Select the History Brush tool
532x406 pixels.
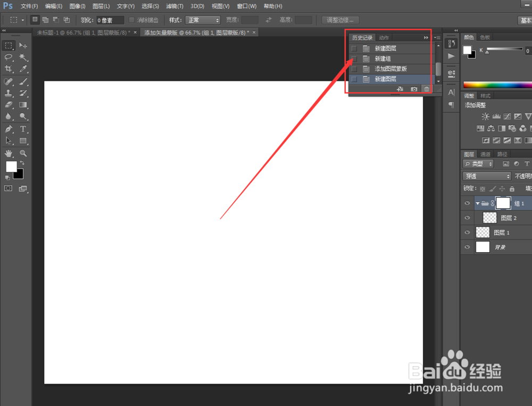[23, 93]
